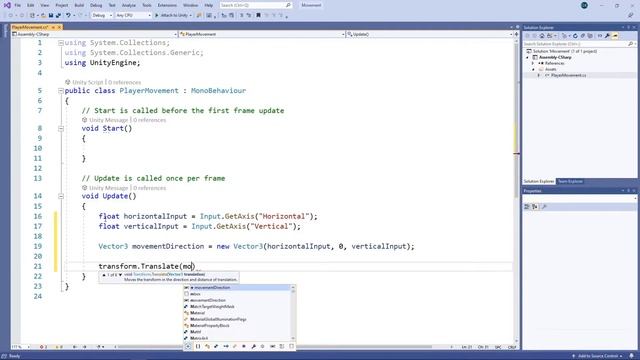Open the Help menu

point(209,5)
